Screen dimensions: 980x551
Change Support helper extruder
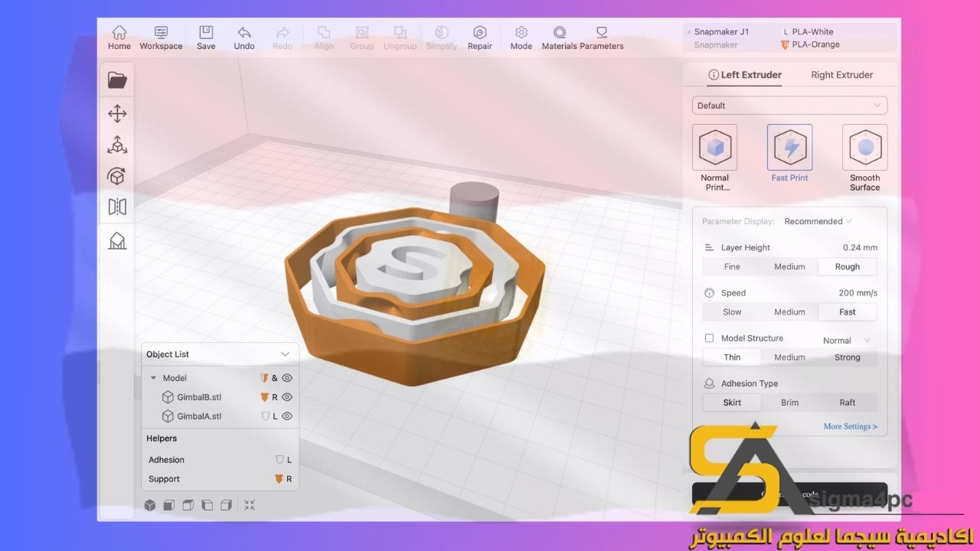pyautogui.click(x=284, y=479)
